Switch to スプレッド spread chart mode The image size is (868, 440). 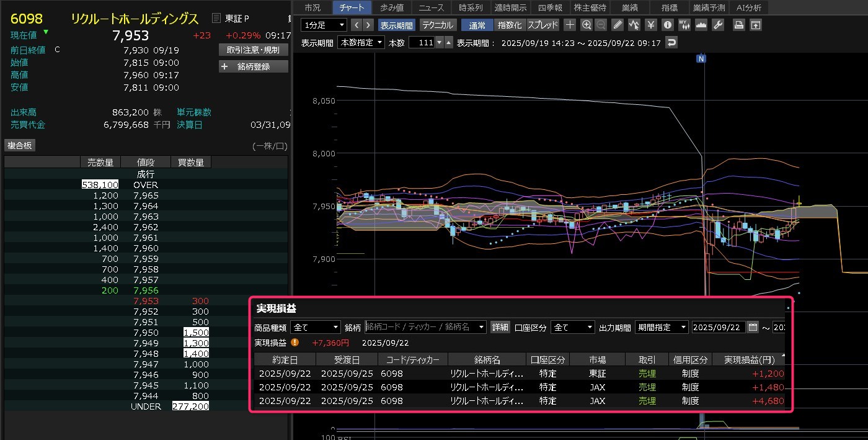click(x=542, y=25)
